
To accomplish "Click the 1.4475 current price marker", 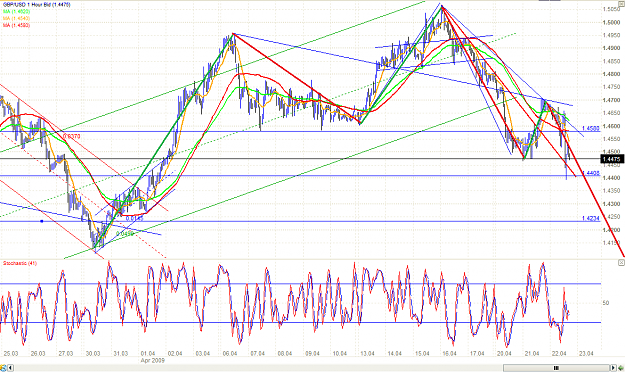I will [612, 159].
